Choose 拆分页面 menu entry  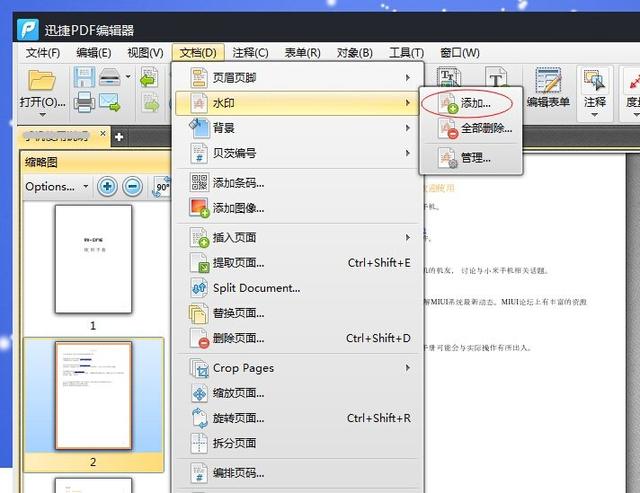pyautogui.click(x=297, y=443)
